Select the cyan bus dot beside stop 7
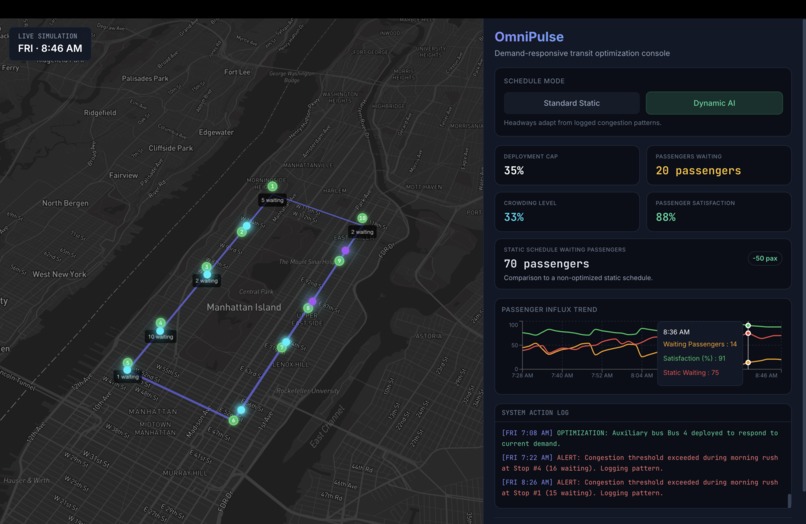 [x=286, y=342]
